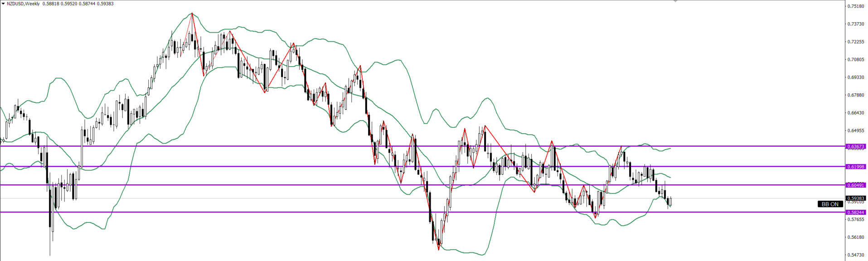868x261 pixels.
Task: Click the 0.72255 value on price scale
Action: [855, 42]
